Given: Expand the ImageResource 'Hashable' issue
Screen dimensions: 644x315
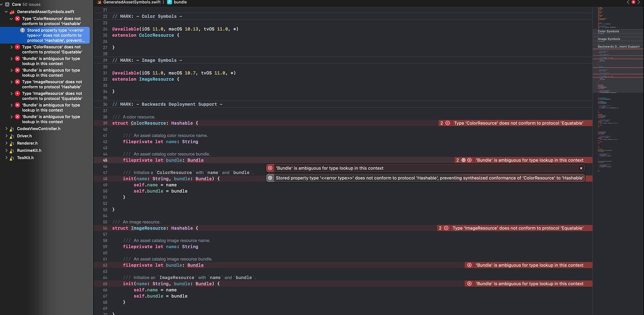Looking at the screenshot, I should click(12, 82).
